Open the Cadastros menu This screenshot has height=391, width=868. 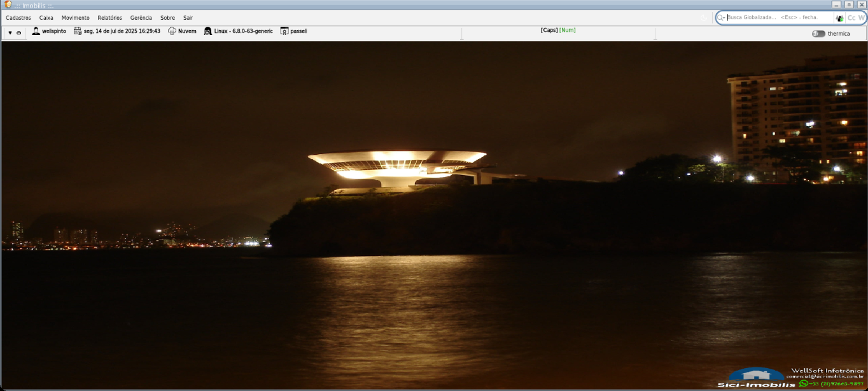18,18
